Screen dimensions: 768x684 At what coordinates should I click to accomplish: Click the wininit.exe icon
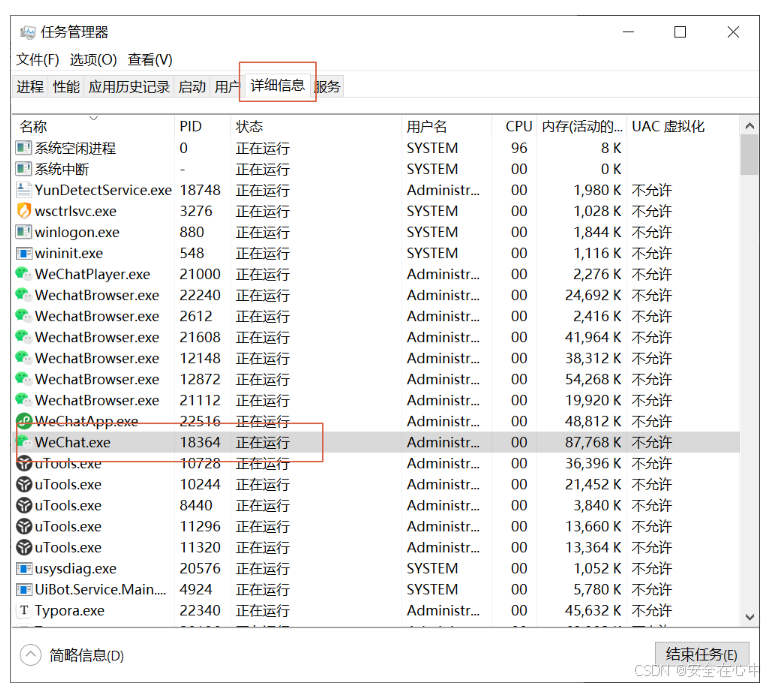point(24,253)
